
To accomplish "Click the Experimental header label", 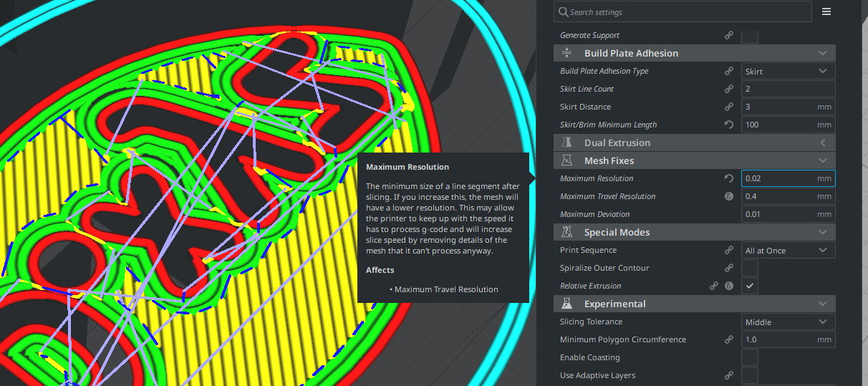I will (614, 304).
